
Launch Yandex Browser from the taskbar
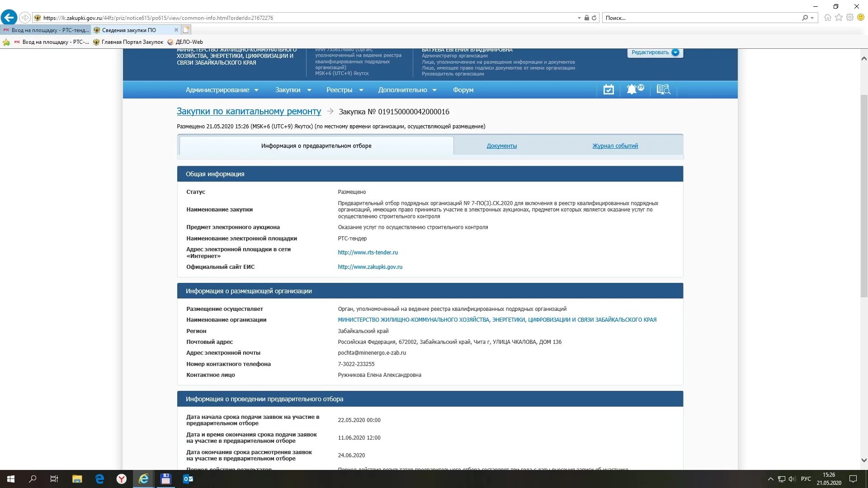point(122,479)
